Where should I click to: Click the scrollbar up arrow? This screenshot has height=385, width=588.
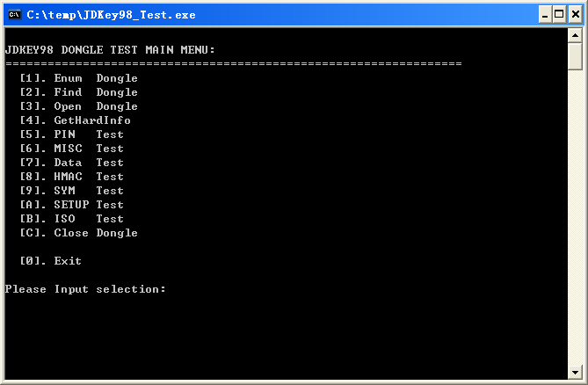point(575,35)
